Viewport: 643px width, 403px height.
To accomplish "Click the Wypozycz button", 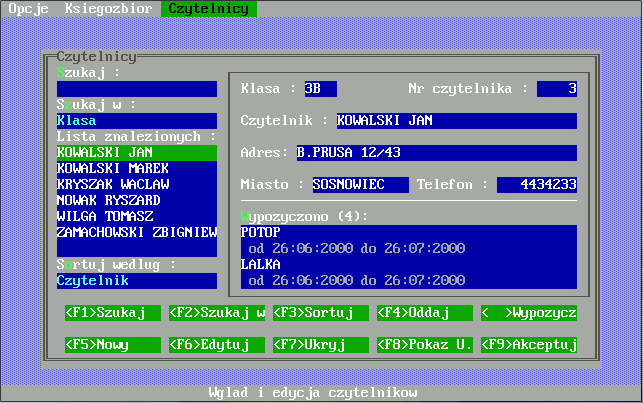I will pos(529,313).
